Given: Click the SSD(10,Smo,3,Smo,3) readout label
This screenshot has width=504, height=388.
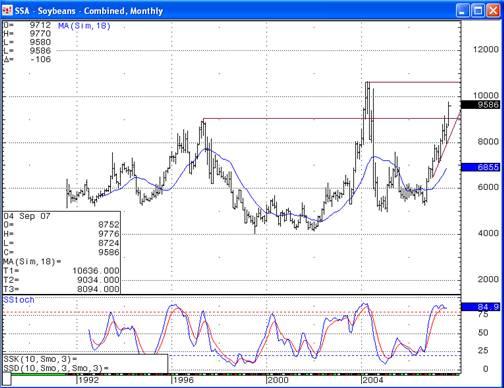Looking at the screenshot, I should pyautogui.click(x=56, y=368).
